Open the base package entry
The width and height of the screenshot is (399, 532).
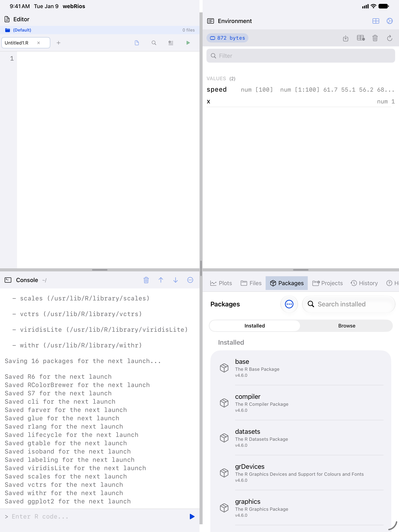coord(301,368)
